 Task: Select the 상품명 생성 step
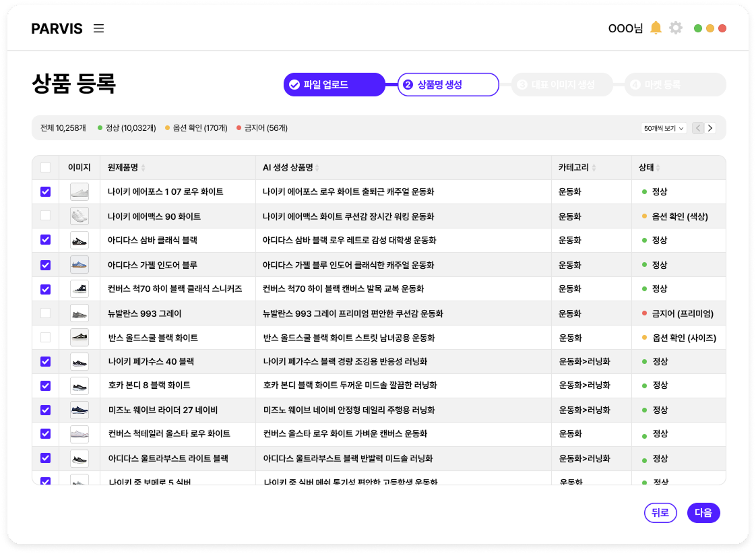pos(448,85)
